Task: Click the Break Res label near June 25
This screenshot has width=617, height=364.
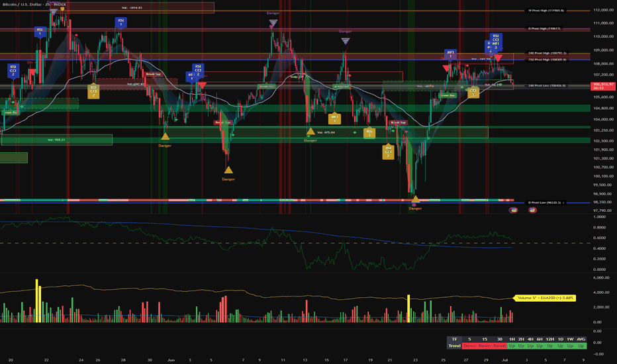Action: point(448,95)
